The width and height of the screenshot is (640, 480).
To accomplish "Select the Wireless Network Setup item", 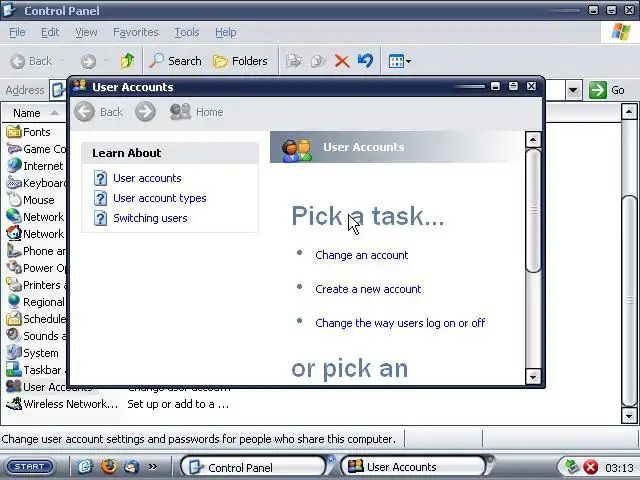I will click(x=62, y=404).
